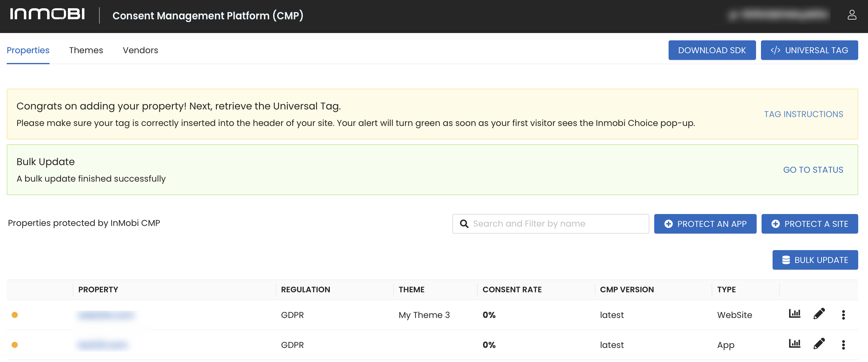This screenshot has width=868, height=362.
Task: Click Protect an App button
Action: pos(705,223)
